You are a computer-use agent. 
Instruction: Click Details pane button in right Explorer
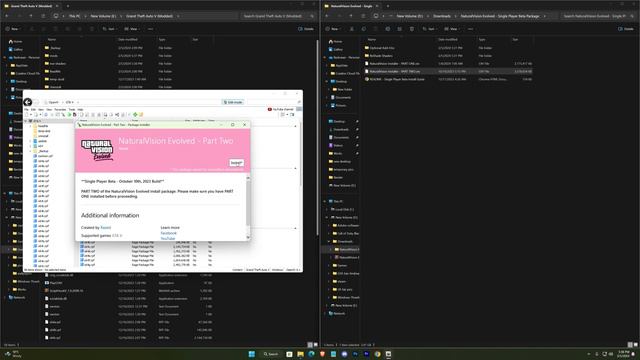[x=626, y=29]
